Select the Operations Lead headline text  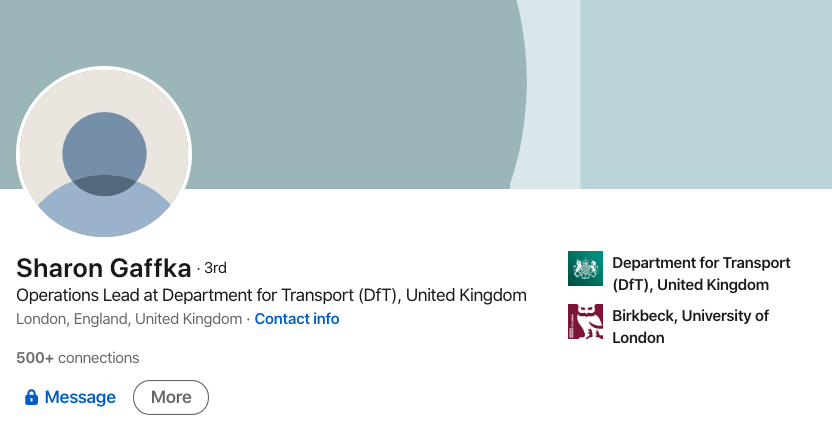271,295
